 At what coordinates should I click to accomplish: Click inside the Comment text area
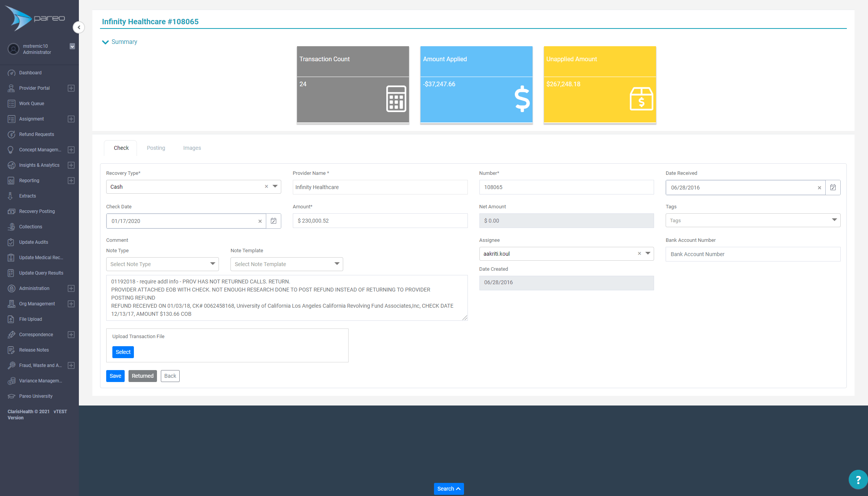(287, 298)
